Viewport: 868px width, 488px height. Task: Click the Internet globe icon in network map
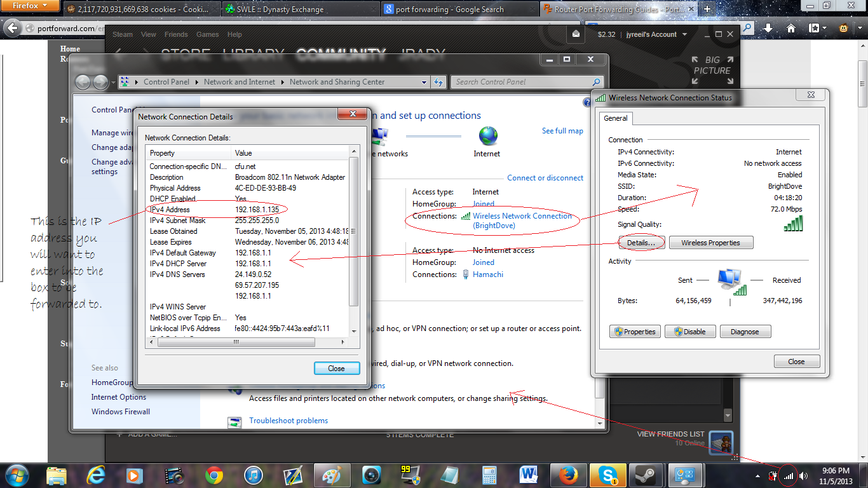coord(488,136)
